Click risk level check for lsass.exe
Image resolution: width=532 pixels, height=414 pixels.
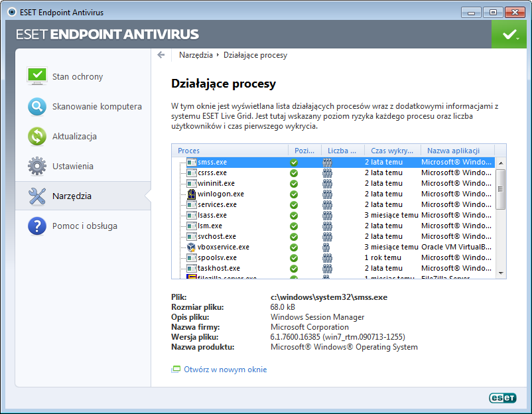click(294, 216)
